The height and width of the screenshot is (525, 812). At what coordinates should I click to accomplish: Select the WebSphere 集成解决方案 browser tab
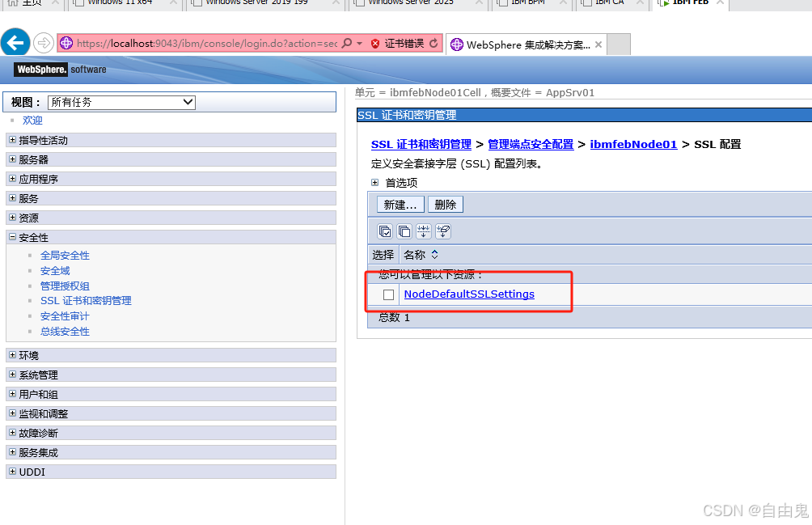pos(527,44)
